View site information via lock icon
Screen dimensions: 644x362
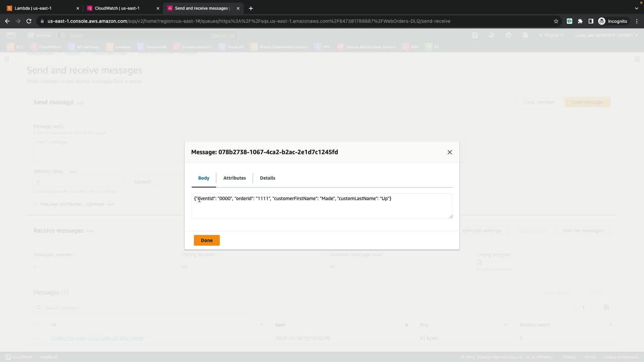[42, 21]
